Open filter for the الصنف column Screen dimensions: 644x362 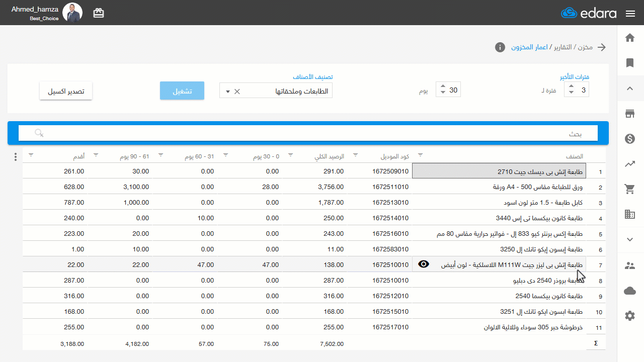point(421,155)
